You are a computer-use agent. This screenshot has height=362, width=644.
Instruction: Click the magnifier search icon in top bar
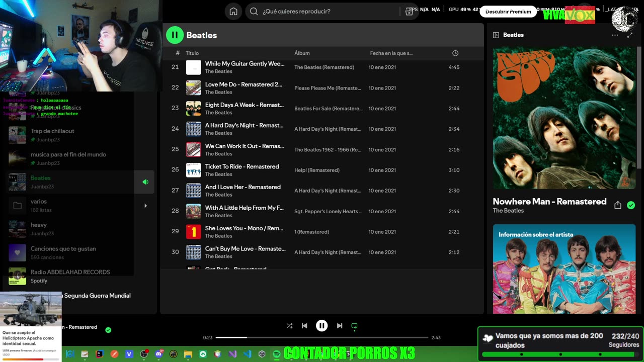pos(254,12)
